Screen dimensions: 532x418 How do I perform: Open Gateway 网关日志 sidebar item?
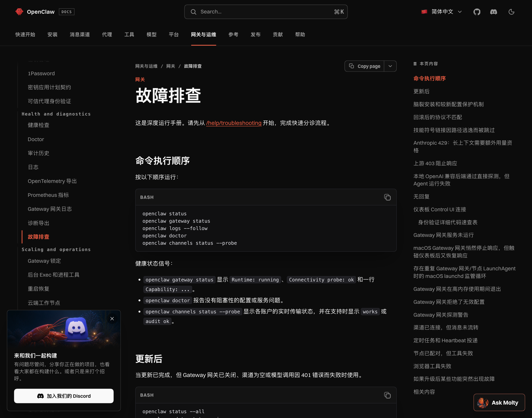(x=50, y=209)
